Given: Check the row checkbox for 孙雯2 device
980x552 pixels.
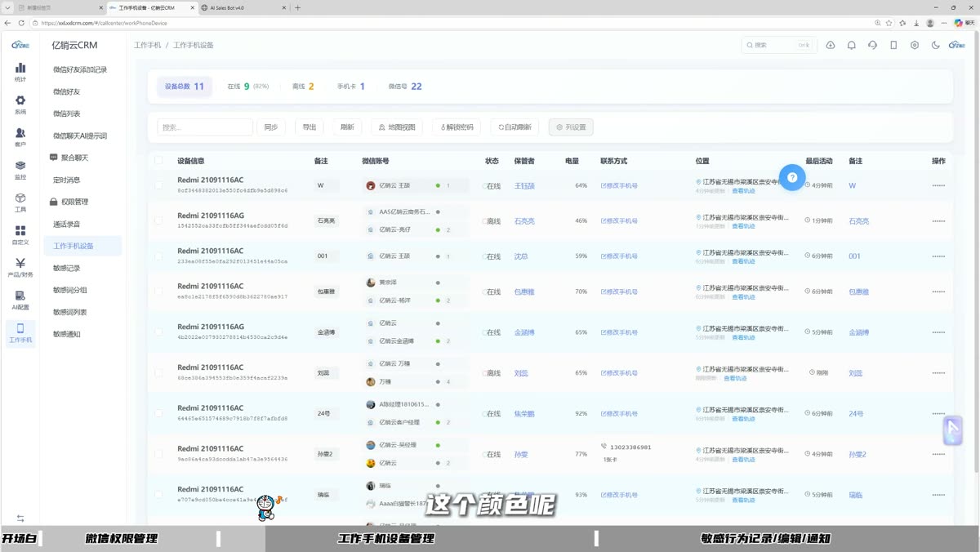Looking at the screenshot, I should [158, 454].
